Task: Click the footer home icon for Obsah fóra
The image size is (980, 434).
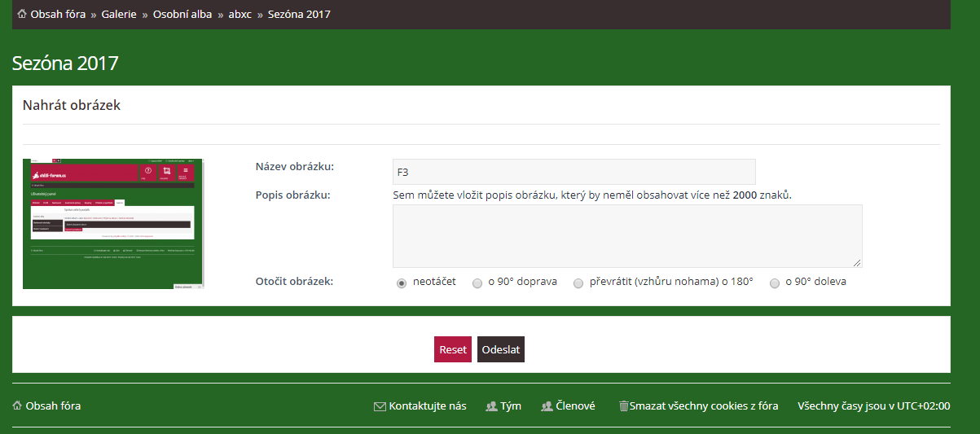Action: click(x=17, y=406)
